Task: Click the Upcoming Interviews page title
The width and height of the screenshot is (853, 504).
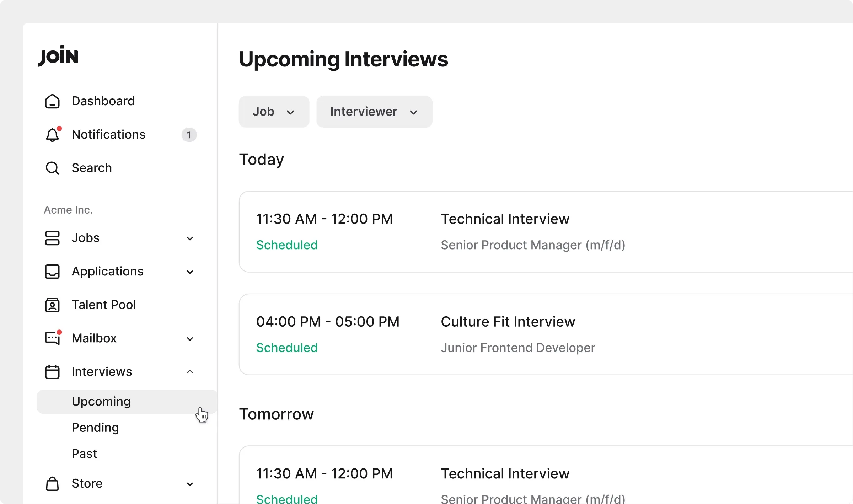Action: (343, 59)
